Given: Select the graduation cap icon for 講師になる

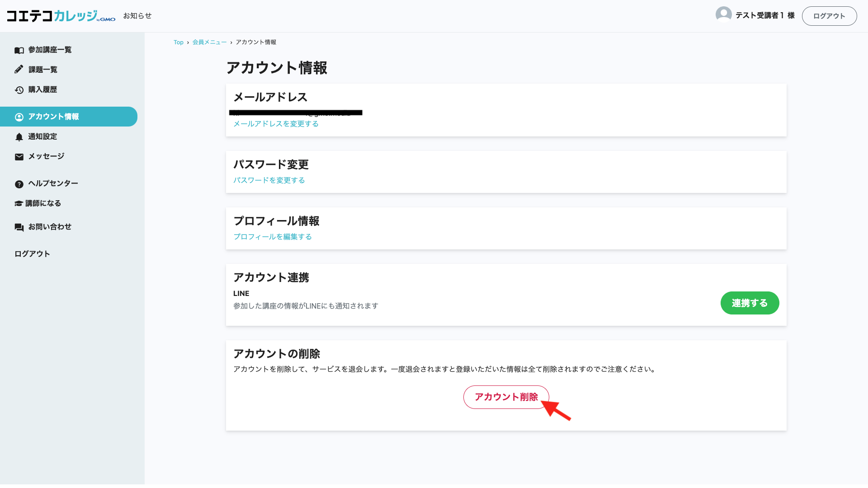Looking at the screenshot, I should [19, 203].
